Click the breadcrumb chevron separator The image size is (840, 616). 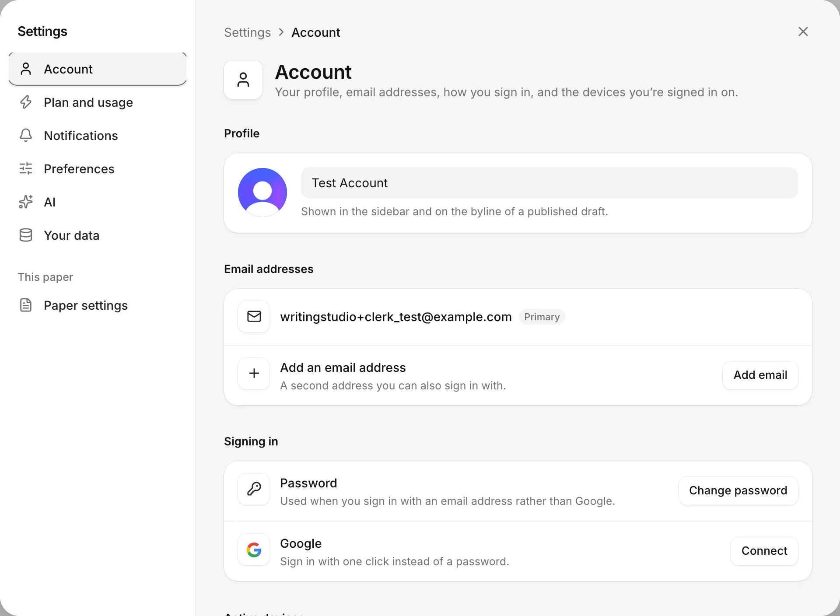281,32
